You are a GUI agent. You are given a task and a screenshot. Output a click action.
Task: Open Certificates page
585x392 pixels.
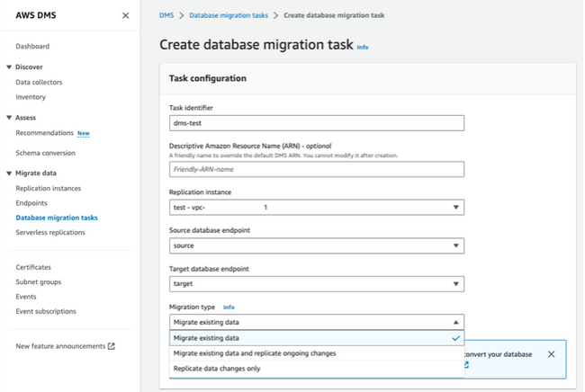(33, 267)
